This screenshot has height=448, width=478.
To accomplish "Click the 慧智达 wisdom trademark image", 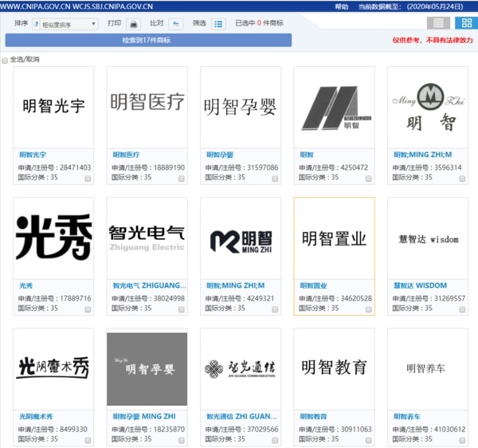I will (428, 238).
